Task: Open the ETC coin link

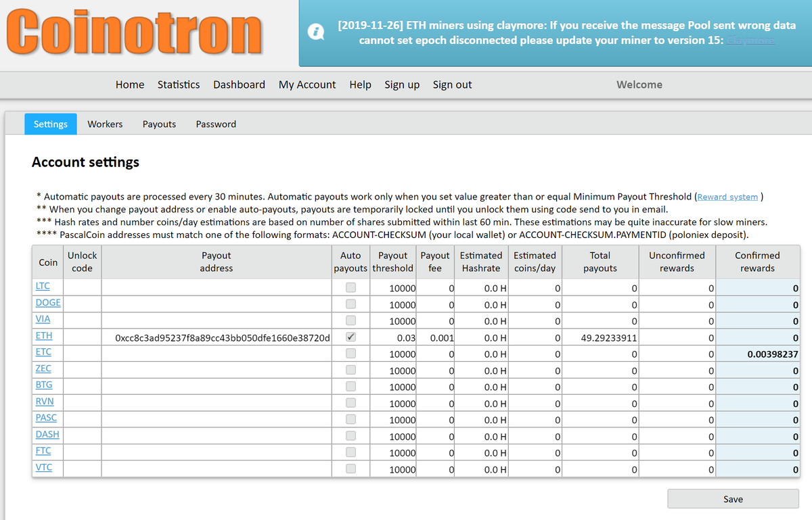Action: point(43,352)
